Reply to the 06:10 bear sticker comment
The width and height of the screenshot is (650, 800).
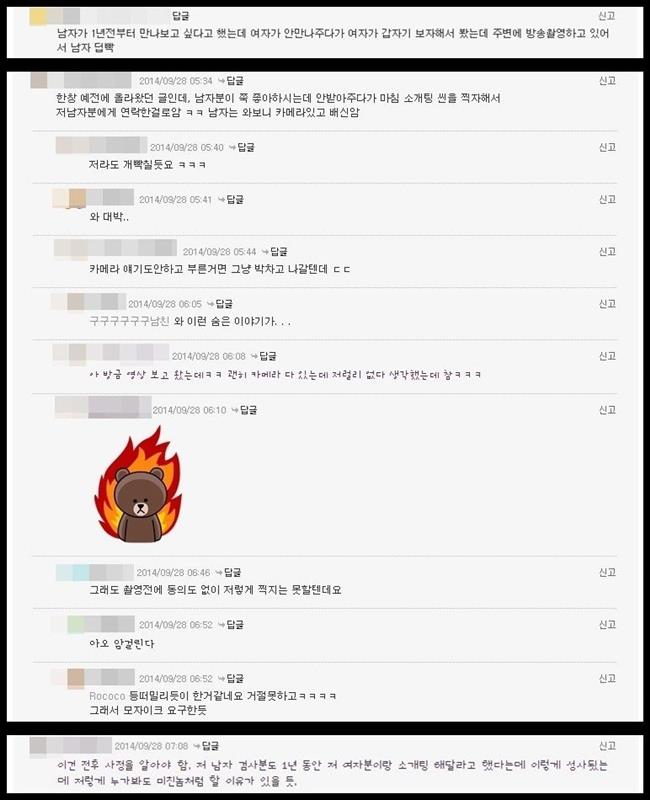[x=248, y=410]
